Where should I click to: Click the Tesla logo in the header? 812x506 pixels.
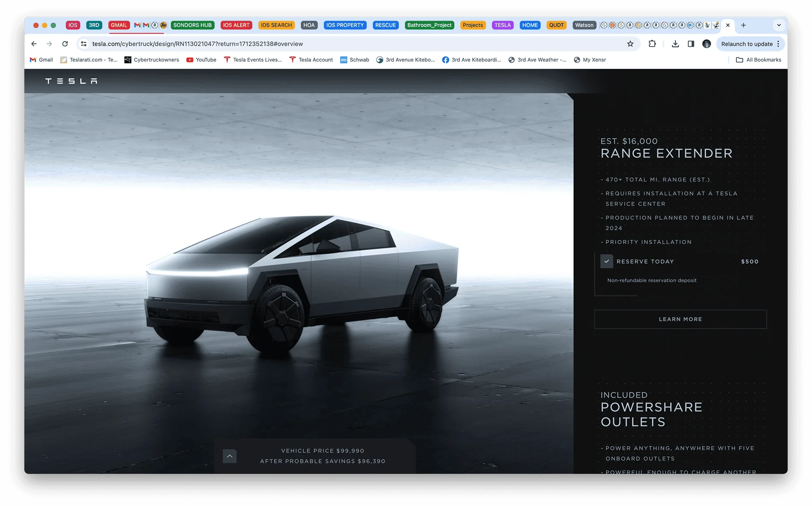tap(71, 81)
